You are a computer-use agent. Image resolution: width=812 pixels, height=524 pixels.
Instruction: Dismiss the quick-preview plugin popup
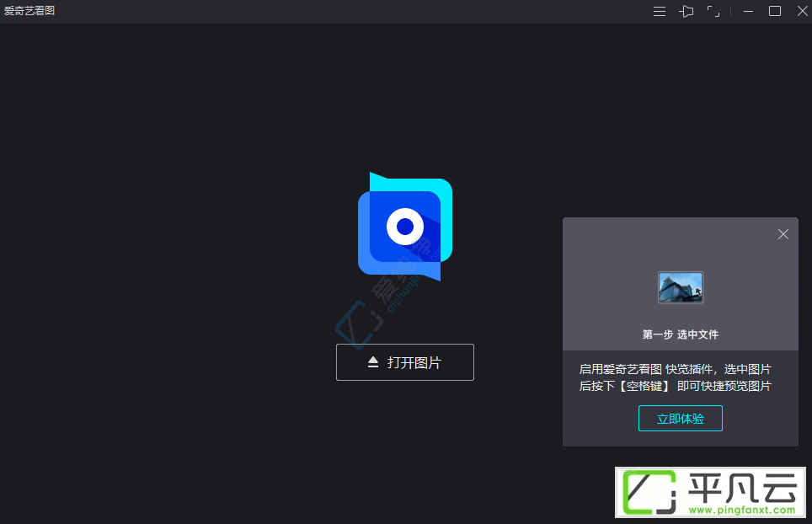point(783,234)
